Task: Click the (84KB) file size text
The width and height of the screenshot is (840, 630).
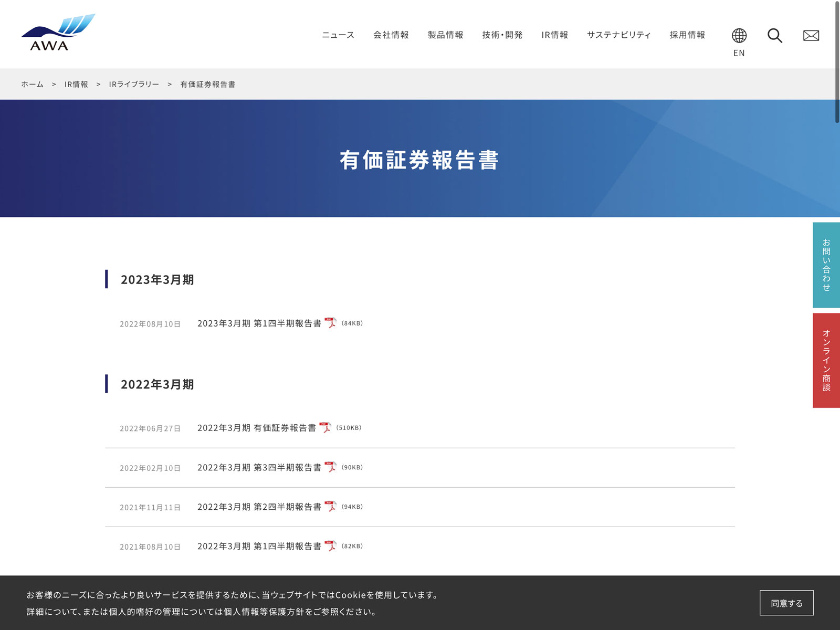Action: coord(352,323)
